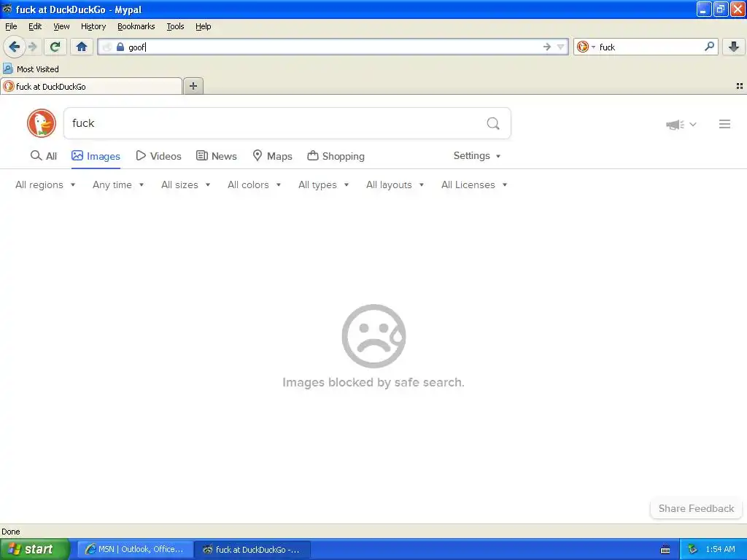Click the tab groups grid icon

click(x=740, y=86)
